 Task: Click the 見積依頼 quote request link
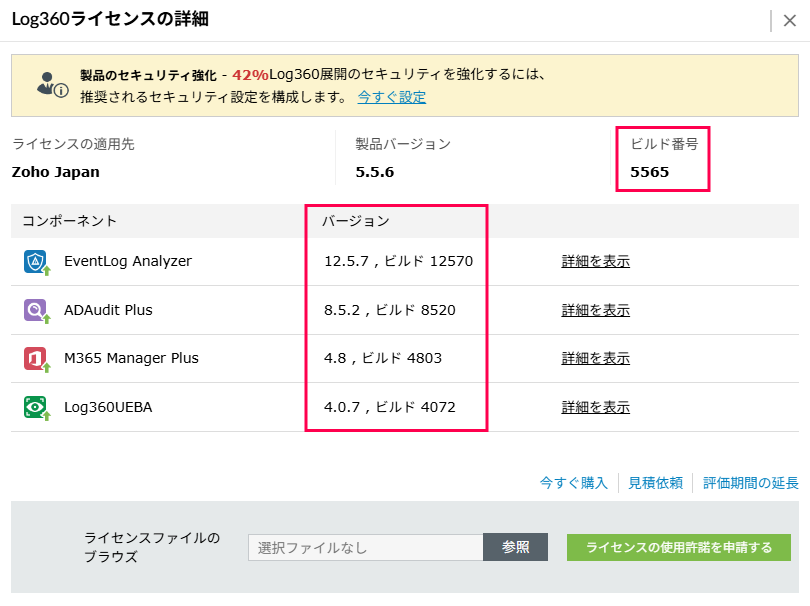point(655,483)
